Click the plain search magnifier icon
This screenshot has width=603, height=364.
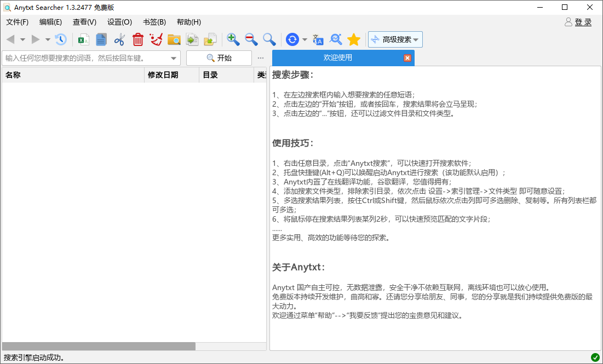268,39
